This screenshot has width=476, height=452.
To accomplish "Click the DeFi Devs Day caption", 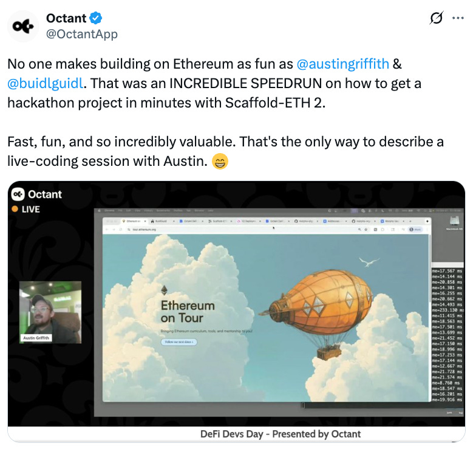I will point(280,434).
